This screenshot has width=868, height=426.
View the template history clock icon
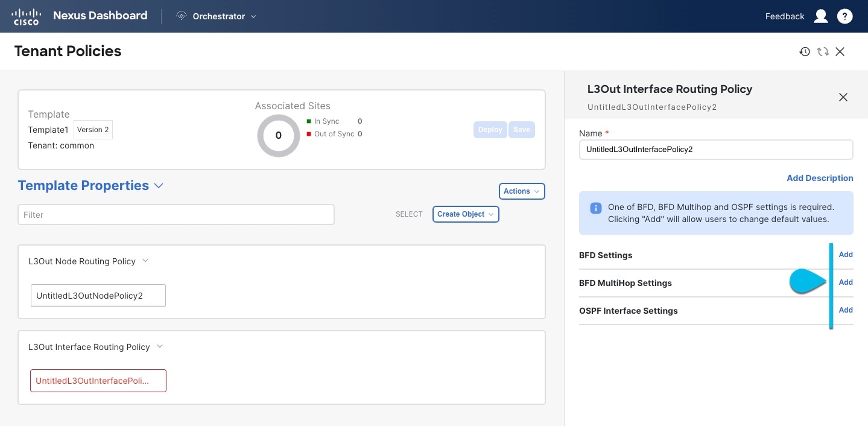805,52
